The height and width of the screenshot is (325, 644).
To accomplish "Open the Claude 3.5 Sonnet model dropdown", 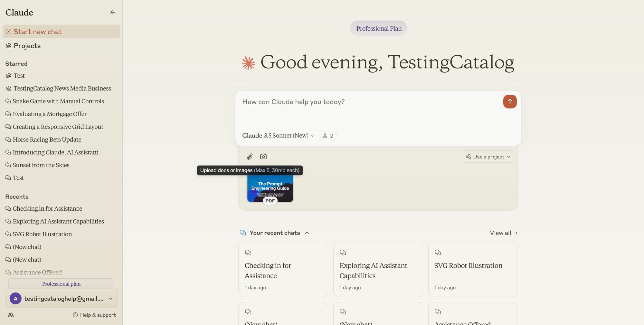I will pos(278,136).
